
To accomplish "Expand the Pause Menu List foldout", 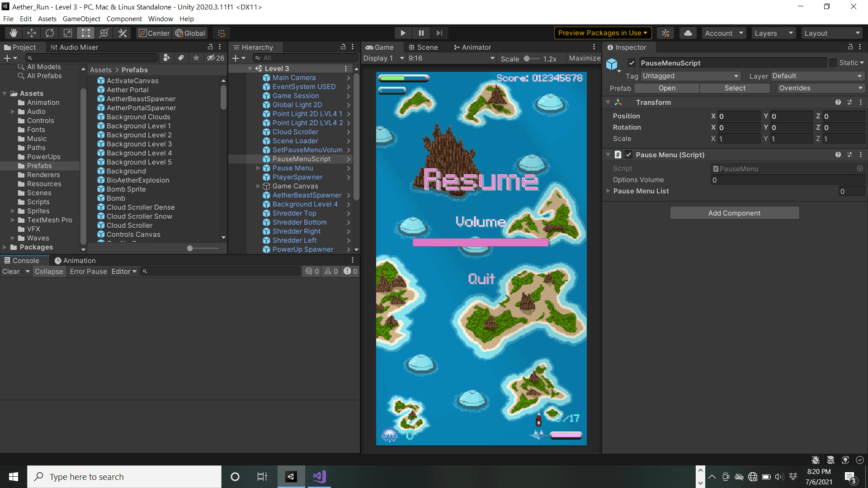I will pos(608,191).
